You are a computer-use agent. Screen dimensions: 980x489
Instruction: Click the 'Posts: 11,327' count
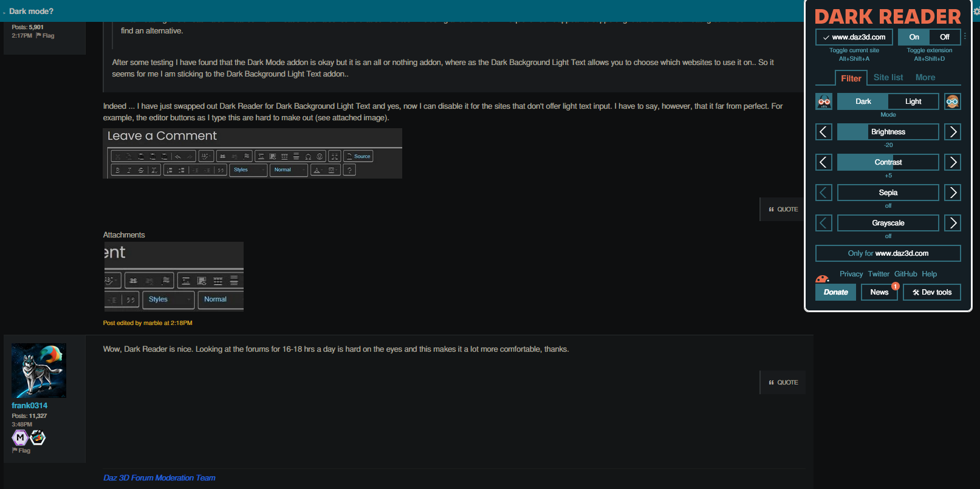coord(29,416)
